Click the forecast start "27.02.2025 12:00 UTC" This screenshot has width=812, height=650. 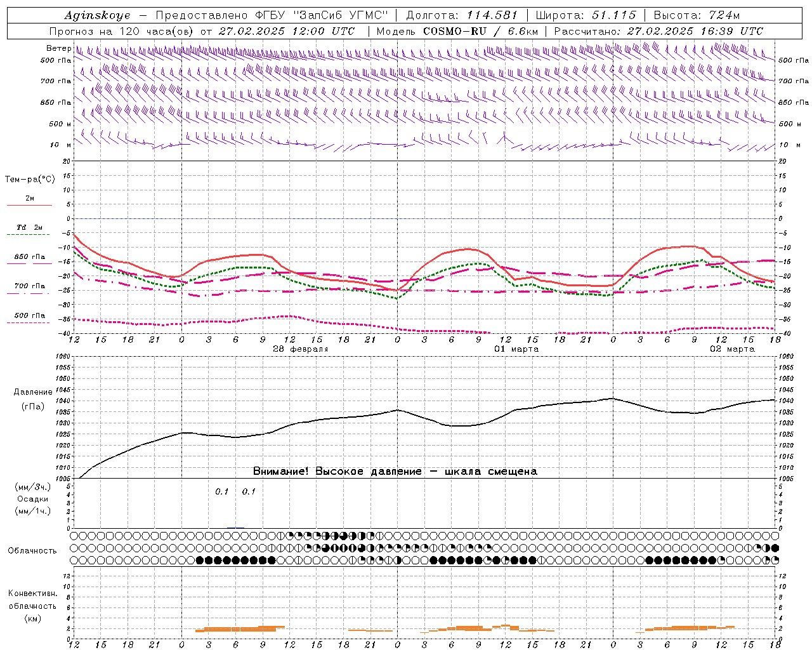tap(287, 31)
